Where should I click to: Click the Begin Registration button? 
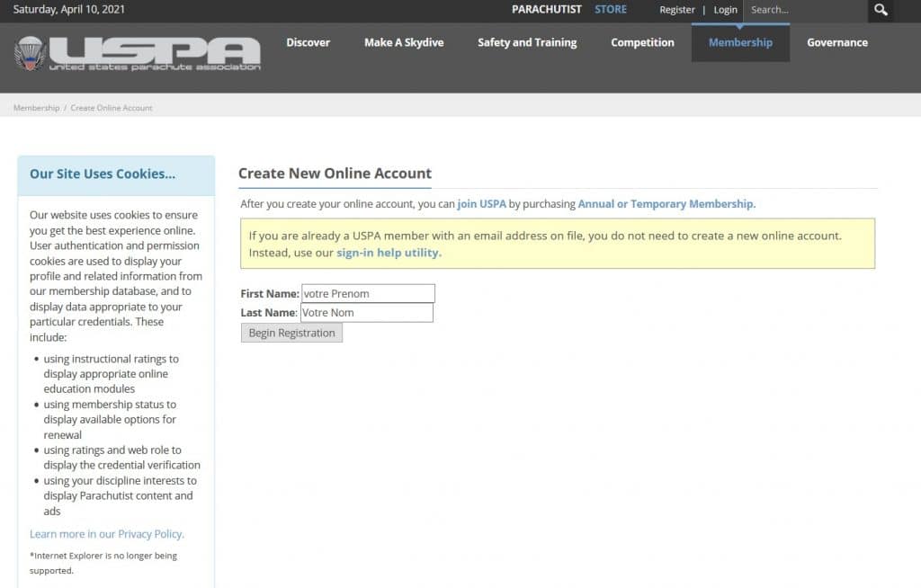coord(291,333)
